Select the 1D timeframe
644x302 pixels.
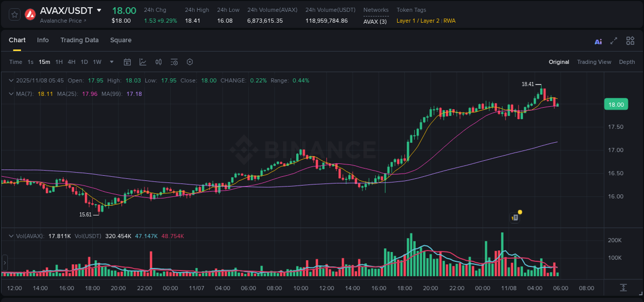(84, 61)
